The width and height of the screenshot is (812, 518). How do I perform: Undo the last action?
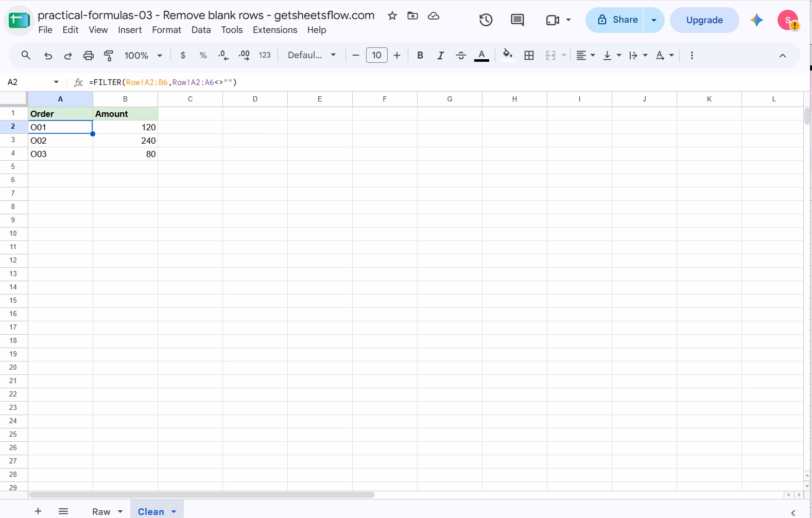coord(48,55)
